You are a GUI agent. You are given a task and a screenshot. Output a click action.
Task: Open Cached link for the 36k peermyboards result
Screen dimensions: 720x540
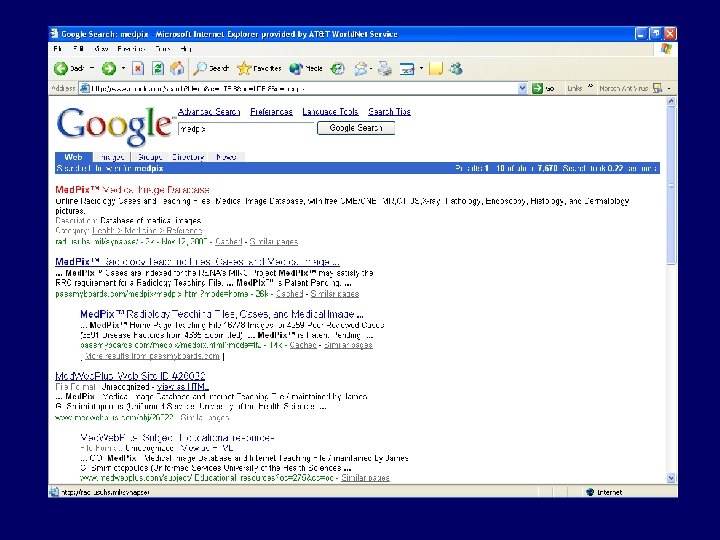[x=290, y=293]
